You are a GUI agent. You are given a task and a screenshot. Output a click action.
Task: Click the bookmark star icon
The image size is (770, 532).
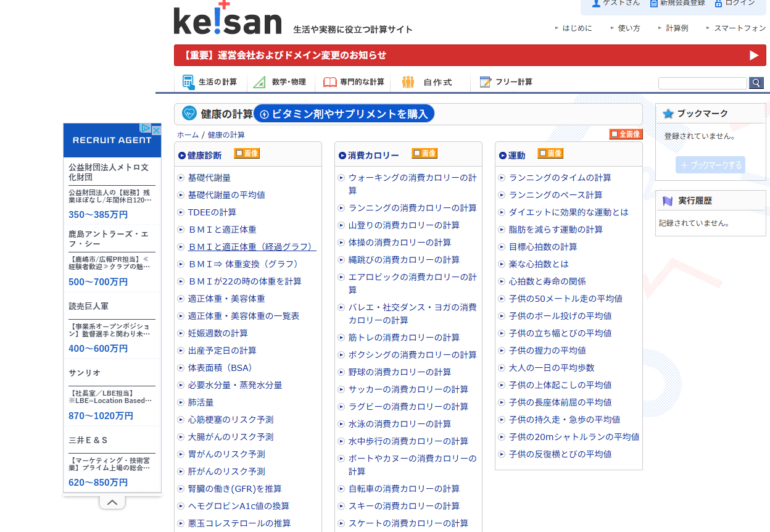click(668, 114)
